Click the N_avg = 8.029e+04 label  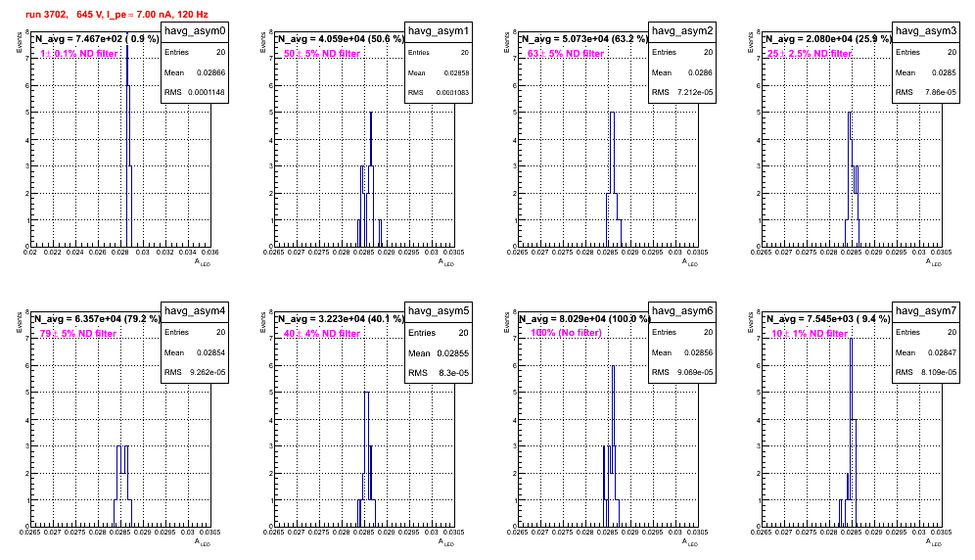click(x=584, y=318)
